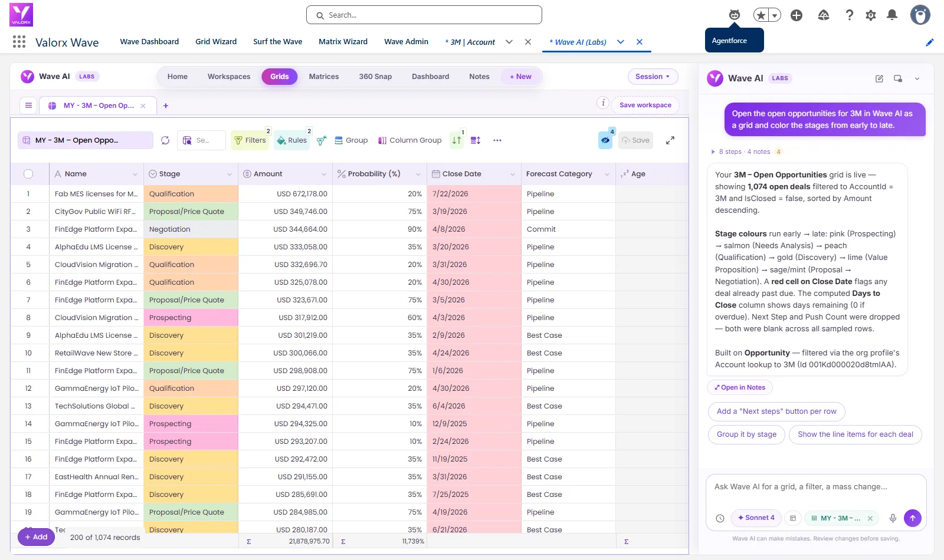This screenshot has height=560, width=944.
Task: Open the more options ellipsis in toolbar
Action: (x=497, y=140)
